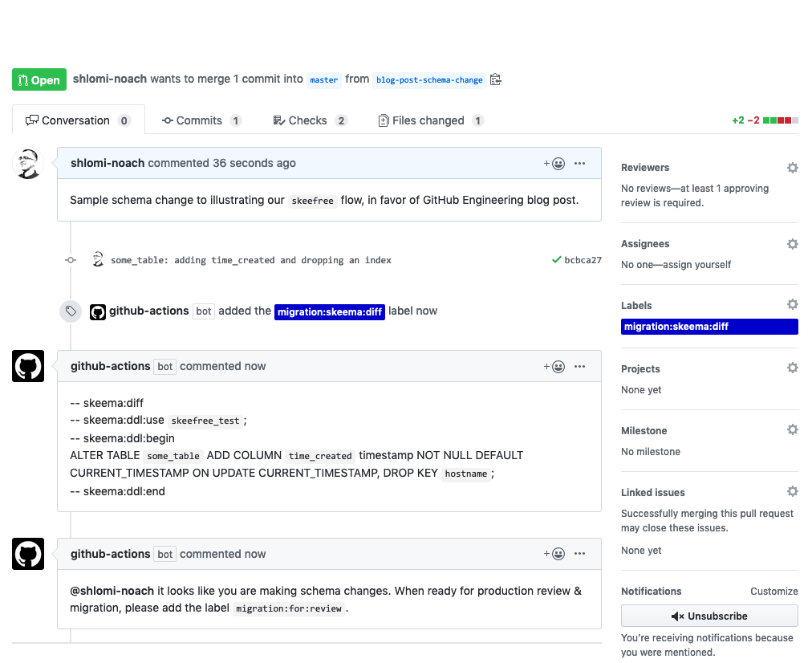Open the Labels gear settings

tap(792, 304)
